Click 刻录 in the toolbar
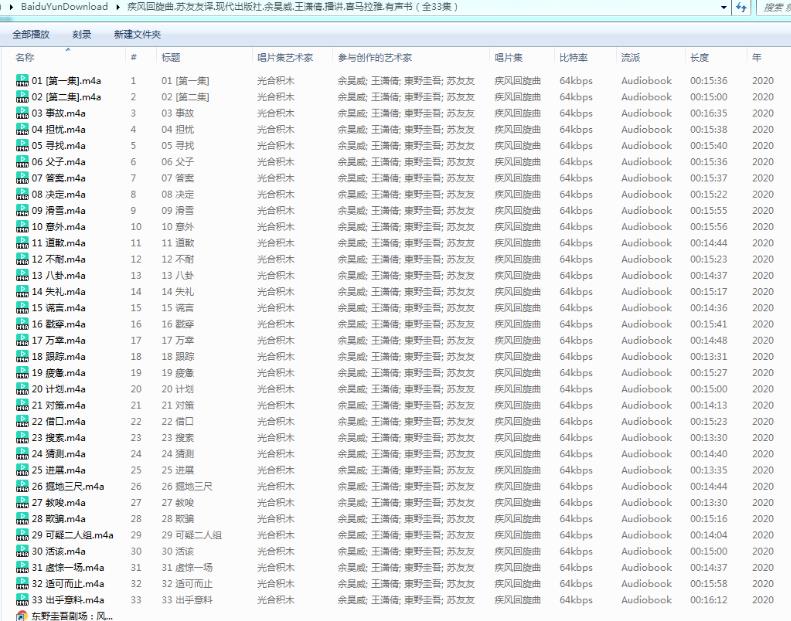Viewport: 791px width, 621px height. (x=82, y=35)
